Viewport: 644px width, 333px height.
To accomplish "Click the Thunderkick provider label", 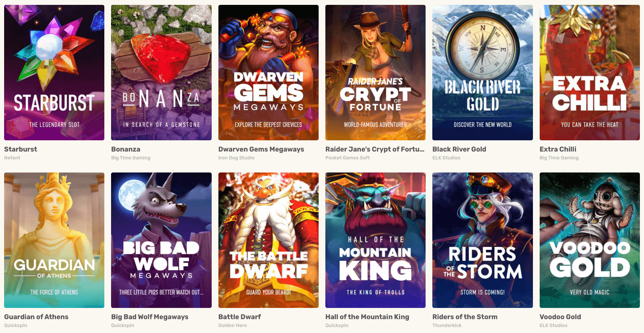I will point(447,326).
